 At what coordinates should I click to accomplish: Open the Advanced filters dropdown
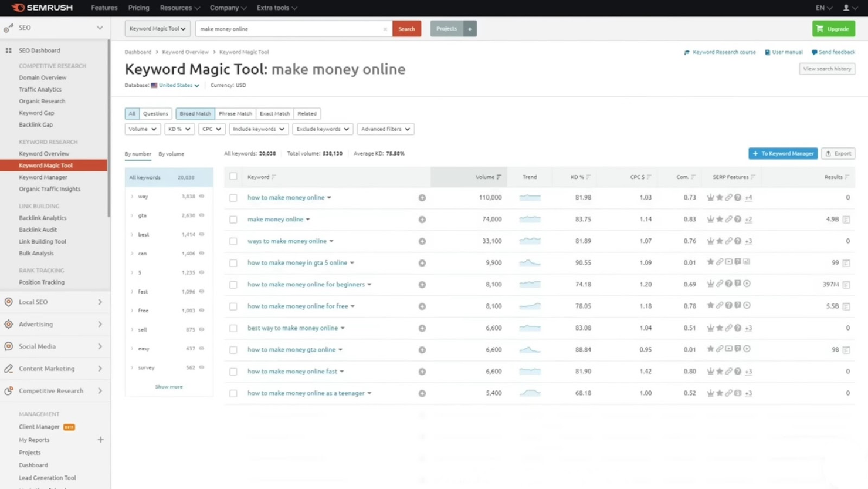click(x=385, y=129)
